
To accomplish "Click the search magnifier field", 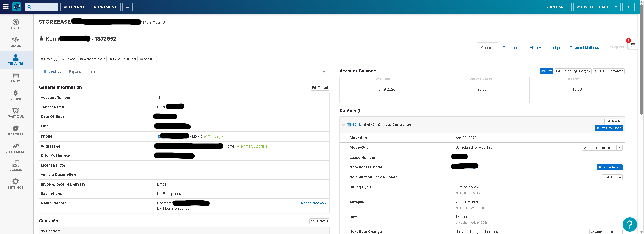I will pyautogui.click(x=41, y=7).
